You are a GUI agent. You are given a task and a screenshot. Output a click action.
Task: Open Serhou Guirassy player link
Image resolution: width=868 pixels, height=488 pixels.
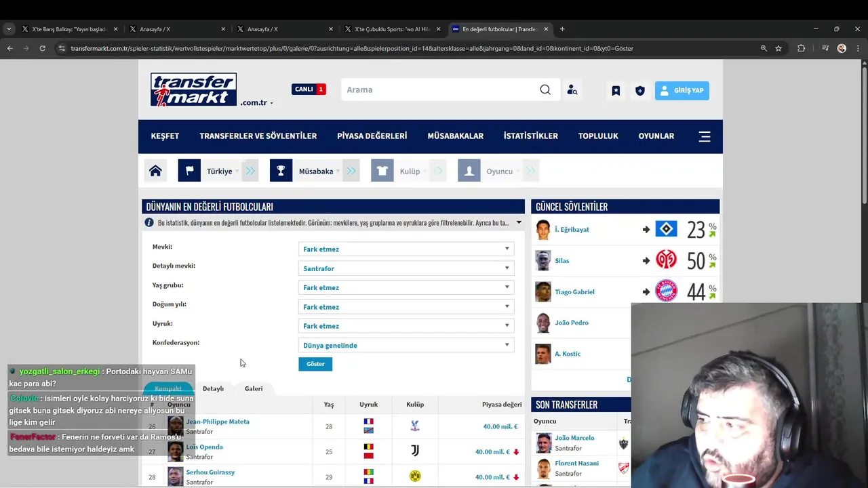[x=210, y=472]
